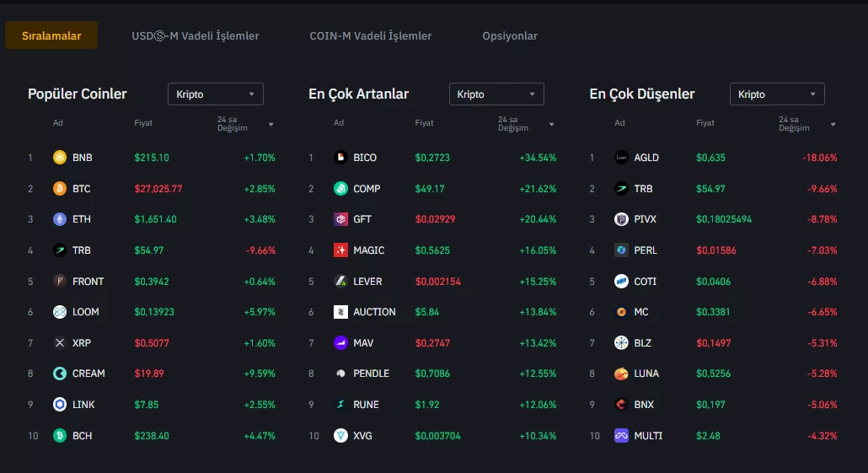The width and height of the screenshot is (868, 473).
Task: Click the MAV coin icon
Action: coord(340,343)
